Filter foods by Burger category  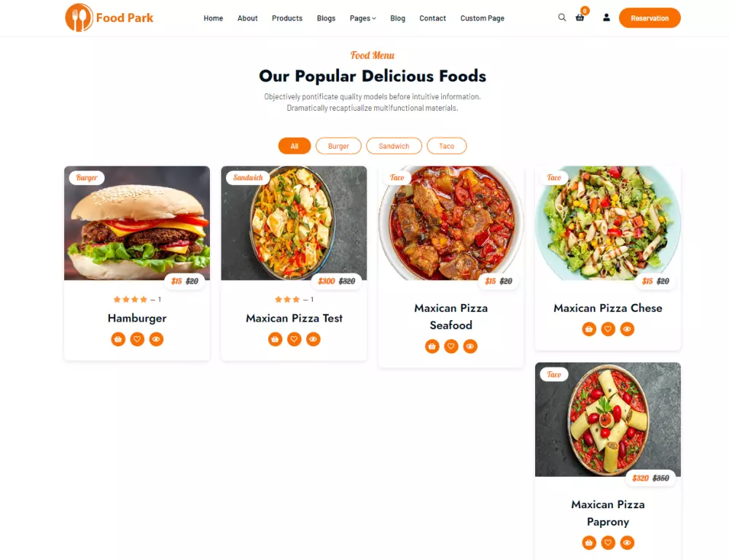click(338, 146)
